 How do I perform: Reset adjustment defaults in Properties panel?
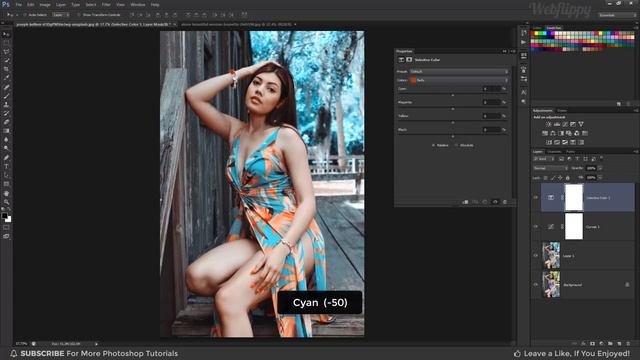(x=485, y=202)
